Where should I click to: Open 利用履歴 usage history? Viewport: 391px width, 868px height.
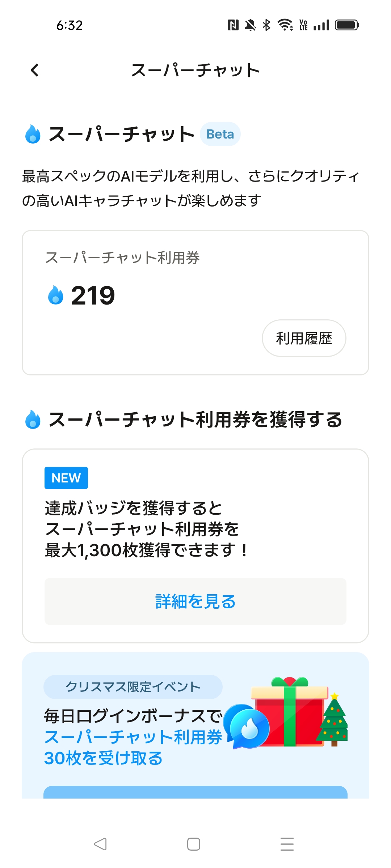(304, 338)
